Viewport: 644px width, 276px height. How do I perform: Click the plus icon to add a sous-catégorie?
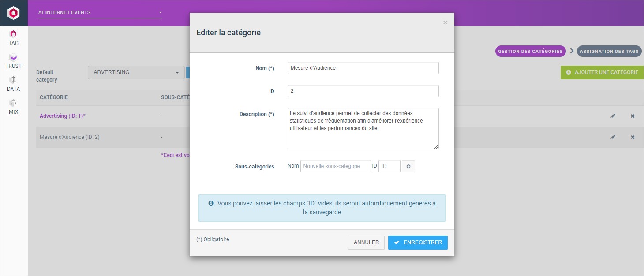pos(408,166)
